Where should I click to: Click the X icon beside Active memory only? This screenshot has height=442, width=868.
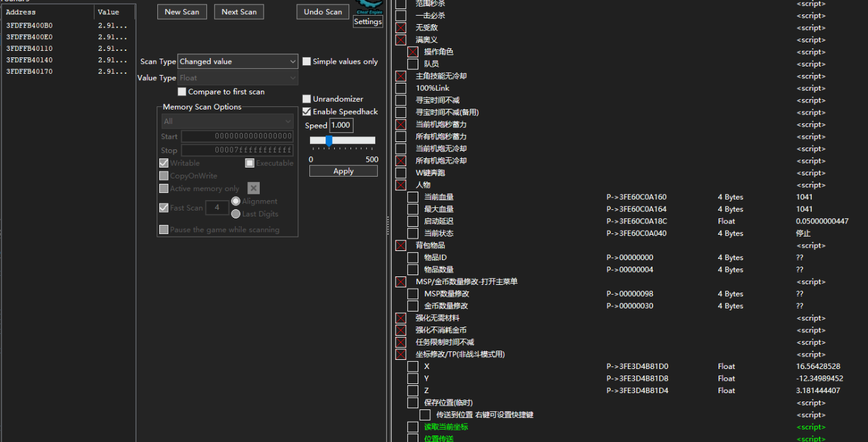click(254, 188)
